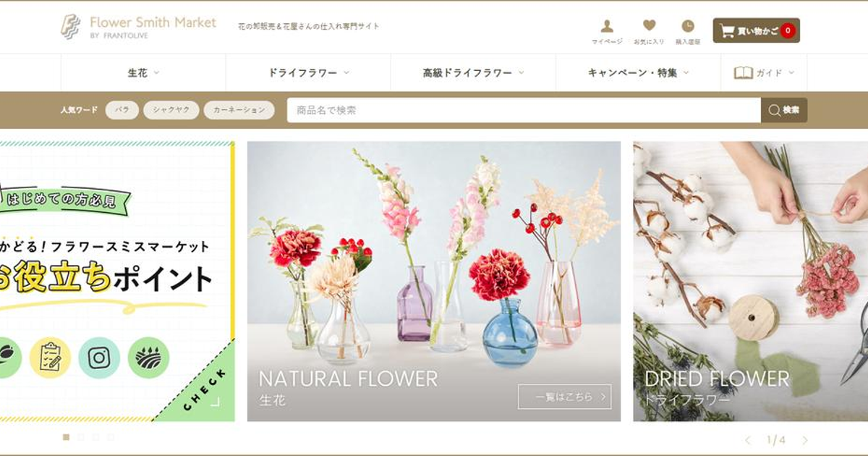Click the 検索 search button
The image size is (868, 456).
784,110
